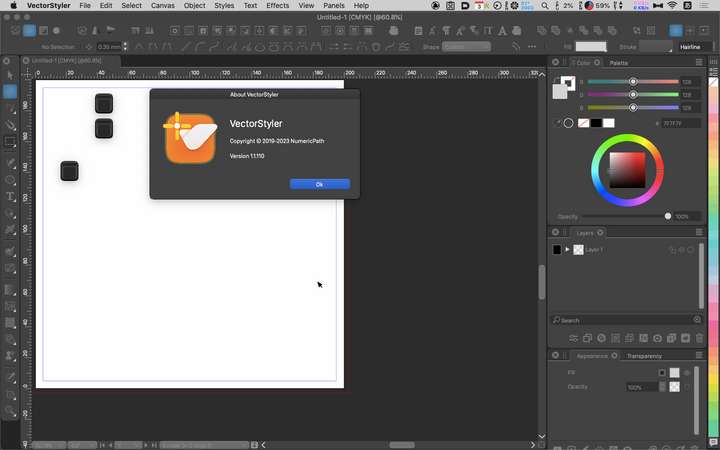Click the none (red slash) color swatch
Viewport: 720px width, 450px height.
[x=583, y=123]
